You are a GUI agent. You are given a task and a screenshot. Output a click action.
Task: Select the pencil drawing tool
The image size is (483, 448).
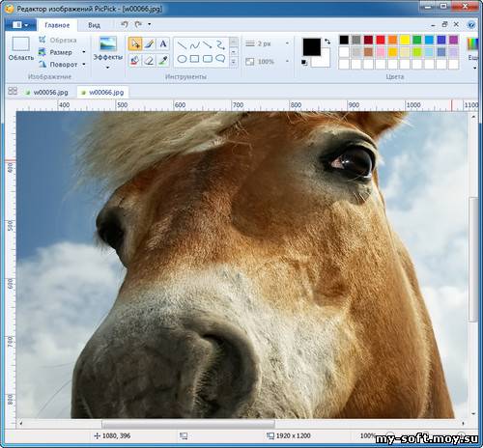(149, 43)
